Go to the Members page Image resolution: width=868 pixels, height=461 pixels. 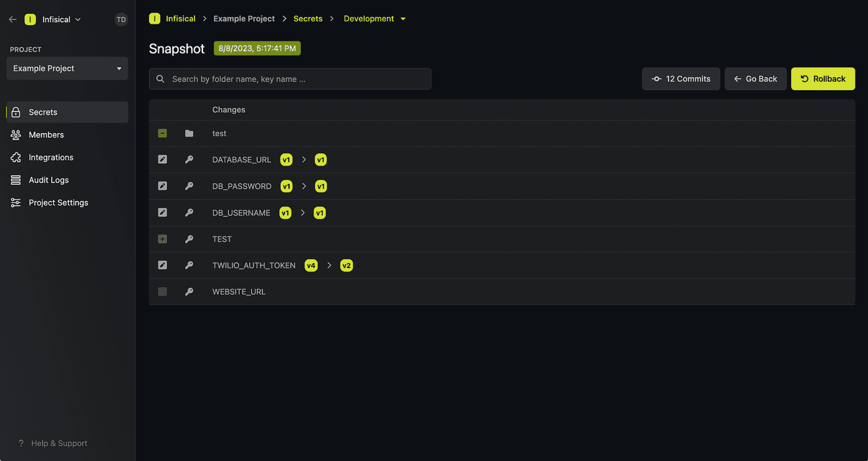click(46, 135)
